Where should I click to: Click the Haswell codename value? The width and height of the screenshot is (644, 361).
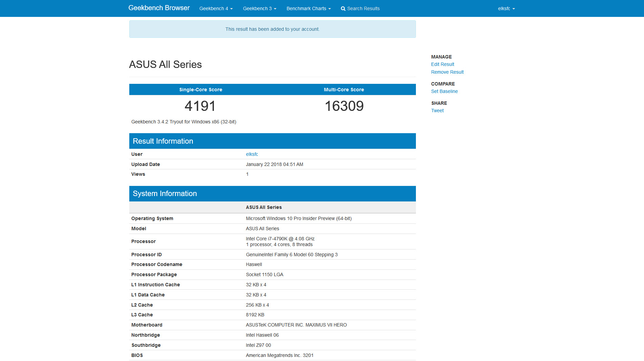pos(254,264)
